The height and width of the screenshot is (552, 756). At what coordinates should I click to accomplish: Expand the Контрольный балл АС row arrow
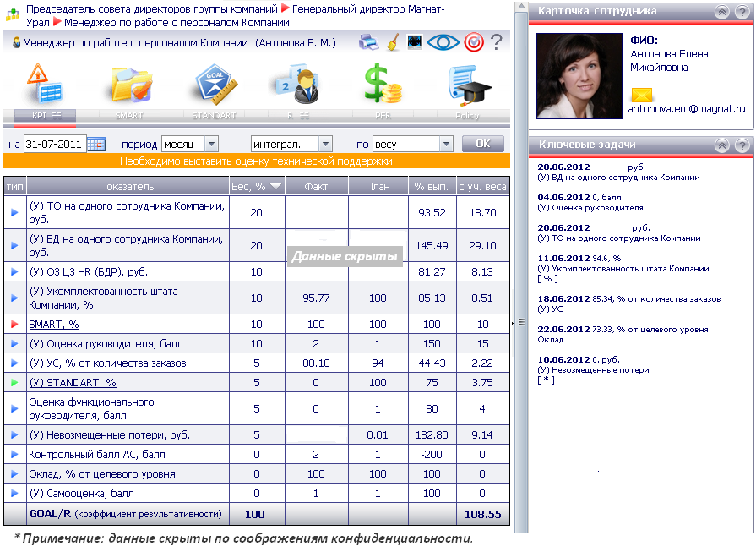point(14,455)
